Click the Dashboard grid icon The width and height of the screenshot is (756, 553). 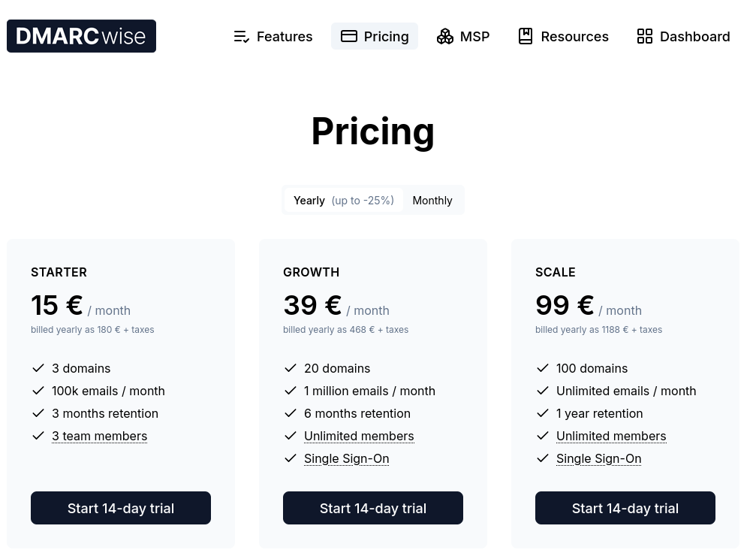[645, 36]
